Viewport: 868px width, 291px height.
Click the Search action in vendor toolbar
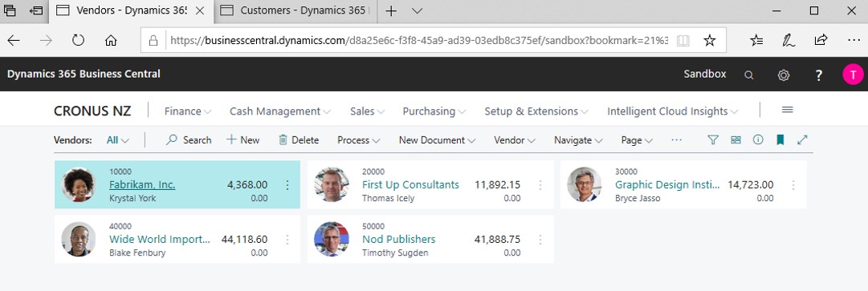point(189,140)
